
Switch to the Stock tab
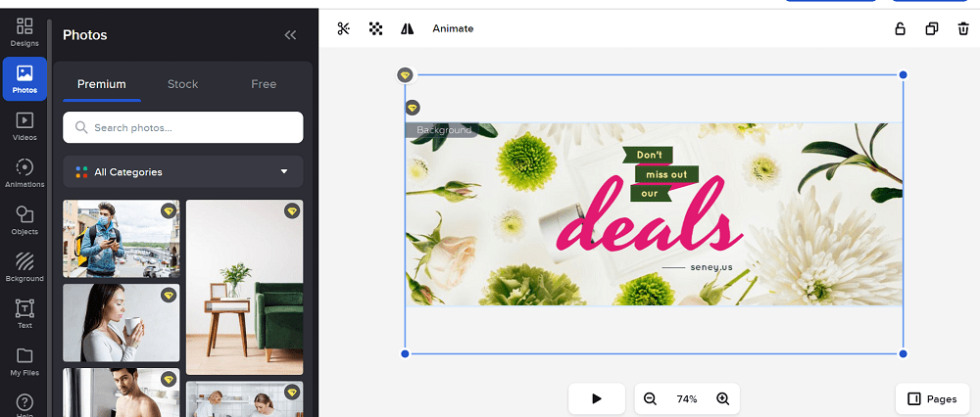tap(182, 84)
